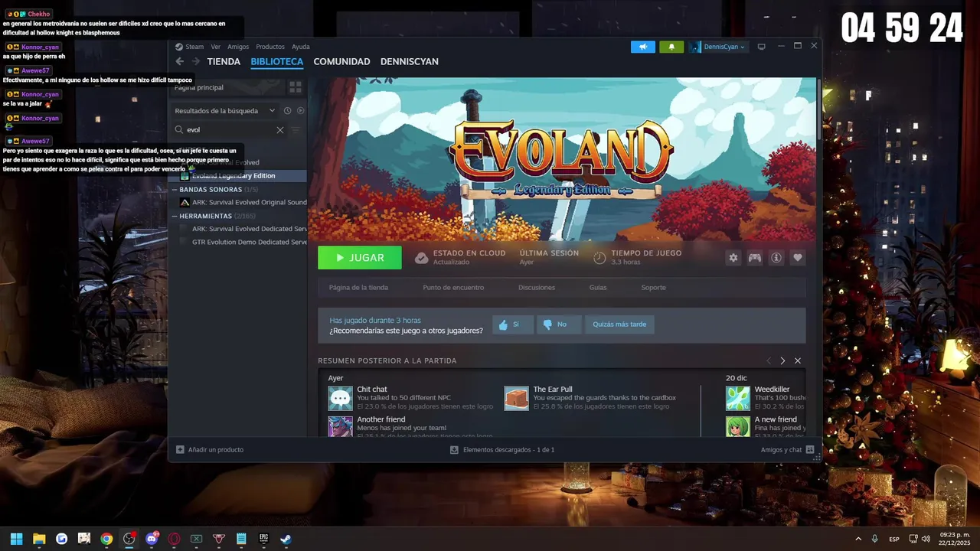Add Evoland to favorites heart icon
980x551 pixels.
(798, 258)
